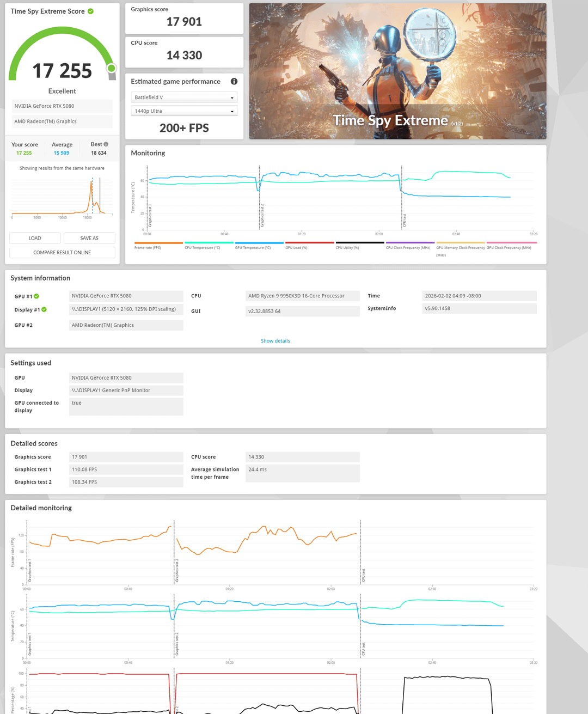588x714 pixels.
Task: Click the Time Spy Extreme benchmark image
Action: pos(397,71)
